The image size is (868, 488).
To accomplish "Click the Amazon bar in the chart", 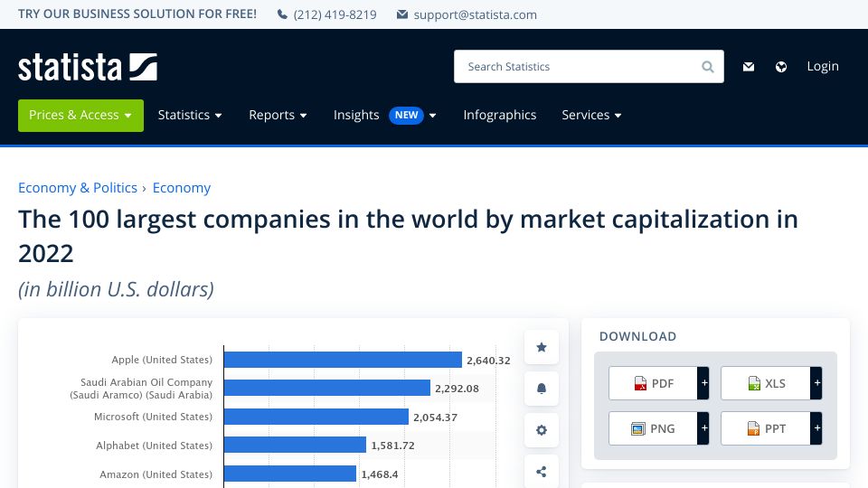I will point(290,474).
